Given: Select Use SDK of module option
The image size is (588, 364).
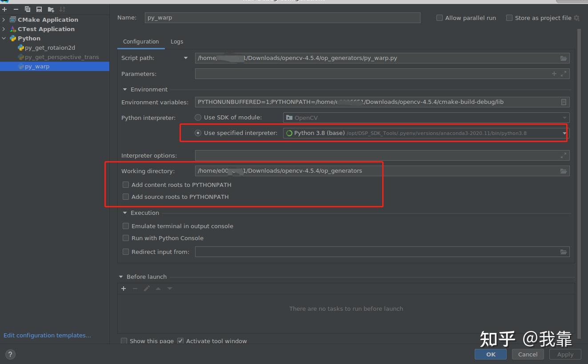Looking at the screenshot, I should (198, 118).
